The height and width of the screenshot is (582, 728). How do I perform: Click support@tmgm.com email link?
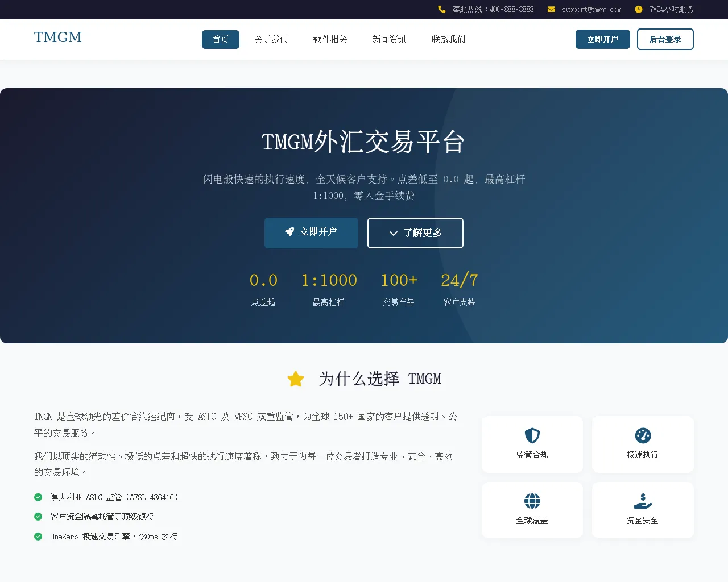pos(591,9)
